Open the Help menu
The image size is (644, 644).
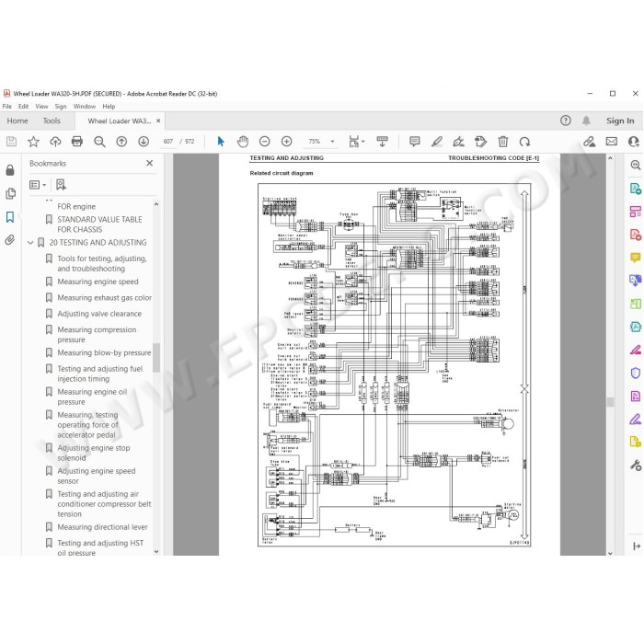[109, 107]
